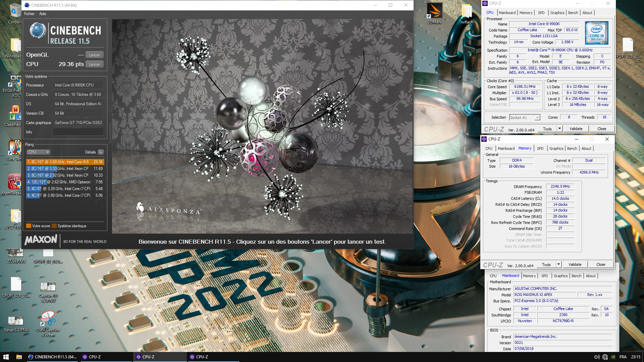The image size is (644, 362).
Task: Expand Tools dropdown arrow in top CPU-Z
Action: pyautogui.click(x=559, y=129)
